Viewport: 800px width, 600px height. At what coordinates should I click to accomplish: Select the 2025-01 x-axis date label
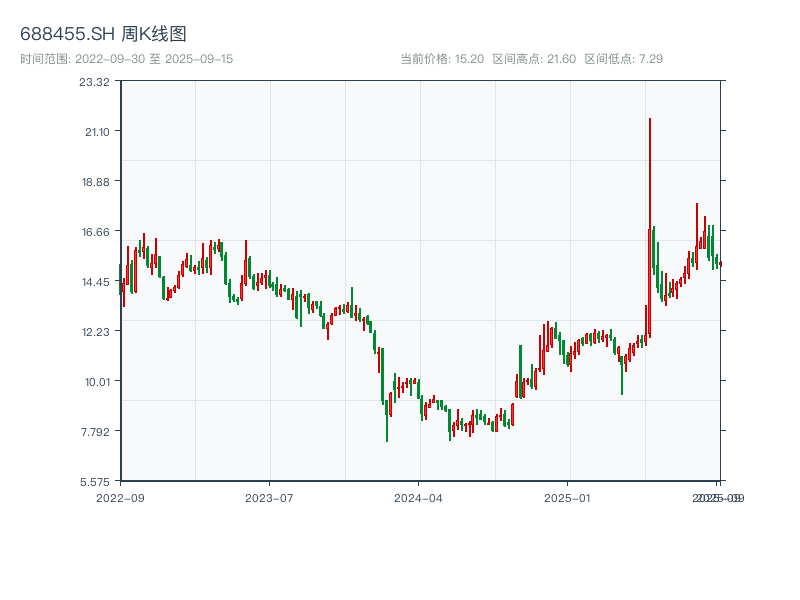[x=568, y=497]
